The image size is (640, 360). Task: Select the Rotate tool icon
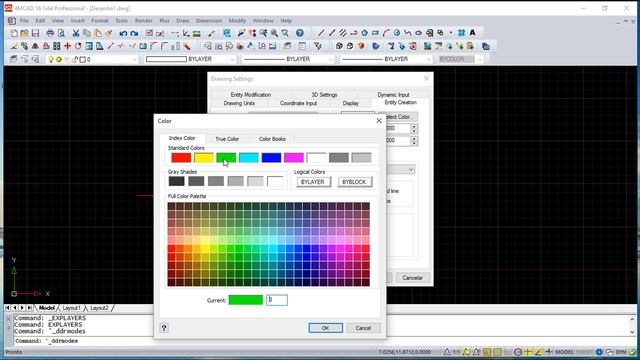[x=78, y=46]
